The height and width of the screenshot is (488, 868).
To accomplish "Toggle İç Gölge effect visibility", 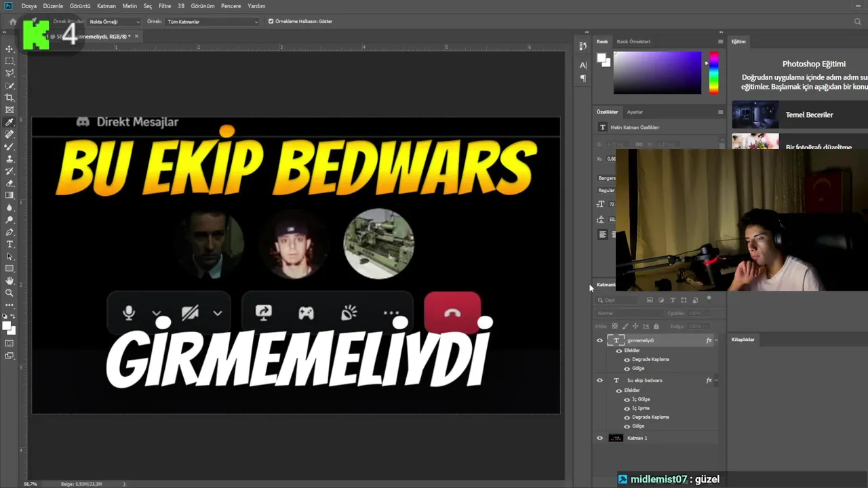I will (x=627, y=399).
